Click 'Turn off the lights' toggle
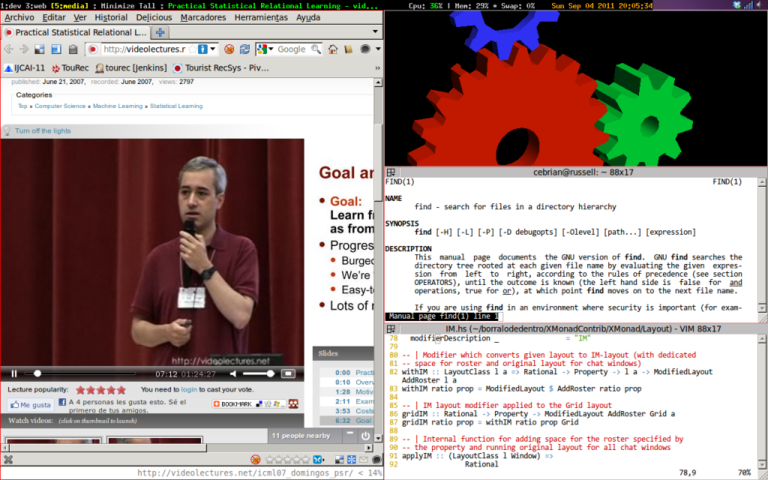 pyautogui.click(x=43, y=131)
